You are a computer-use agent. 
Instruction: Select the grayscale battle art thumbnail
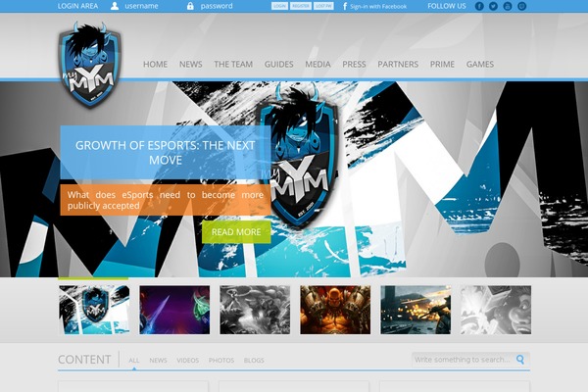[x=255, y=310]
